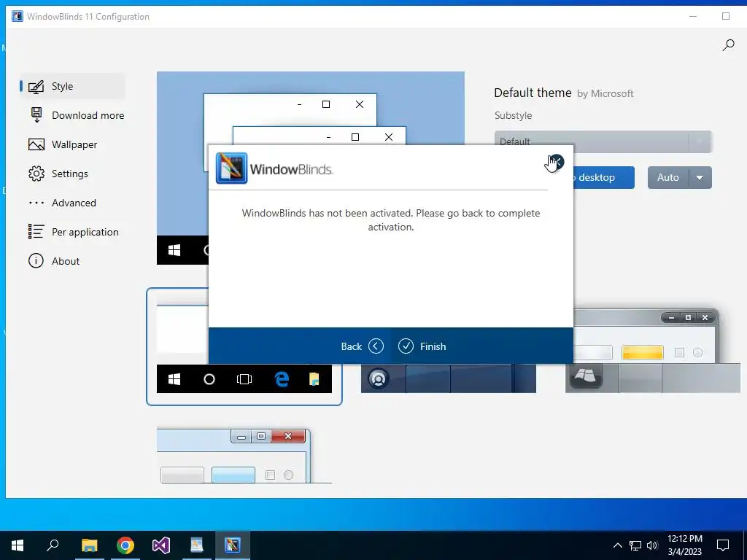Screen dimensions: 747x560
Task: Open File Explorer from taskbar
Action: tap(89, 545)
